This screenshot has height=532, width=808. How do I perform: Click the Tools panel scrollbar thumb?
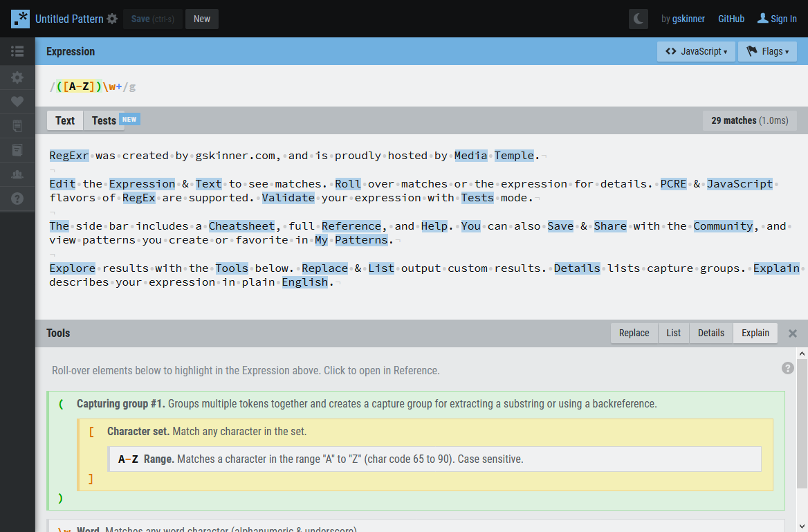802,424
